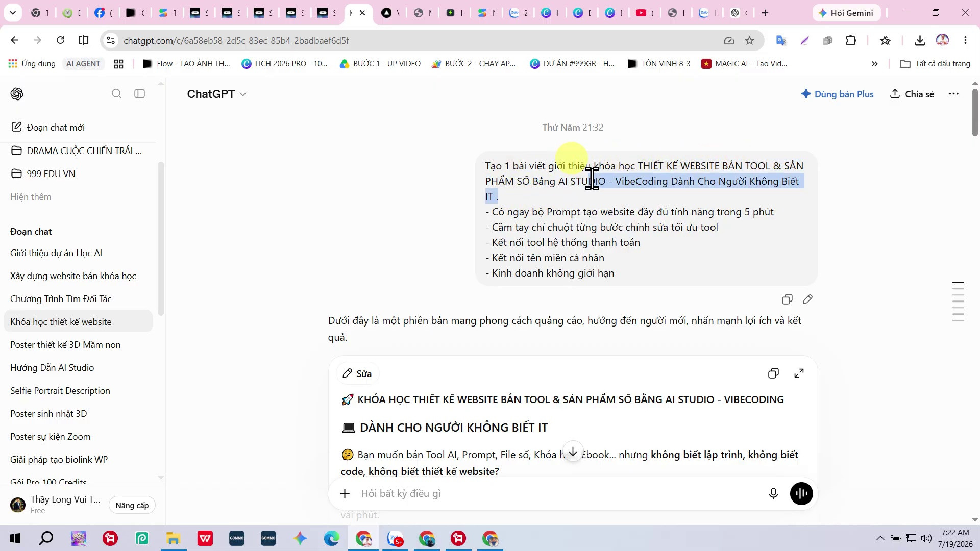The height and width of the screenshot is (551, 980).
Task: Expand the canvas with the fullscreen icon
Action: (x=799, y=373)
